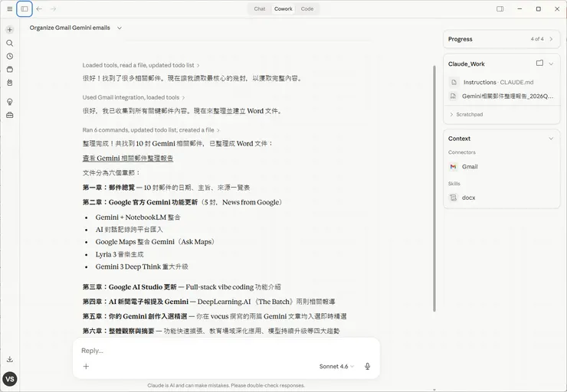Screen dimensions: 567x392
Task: Go back with the left arrow
Action: (x=39, y=9)
